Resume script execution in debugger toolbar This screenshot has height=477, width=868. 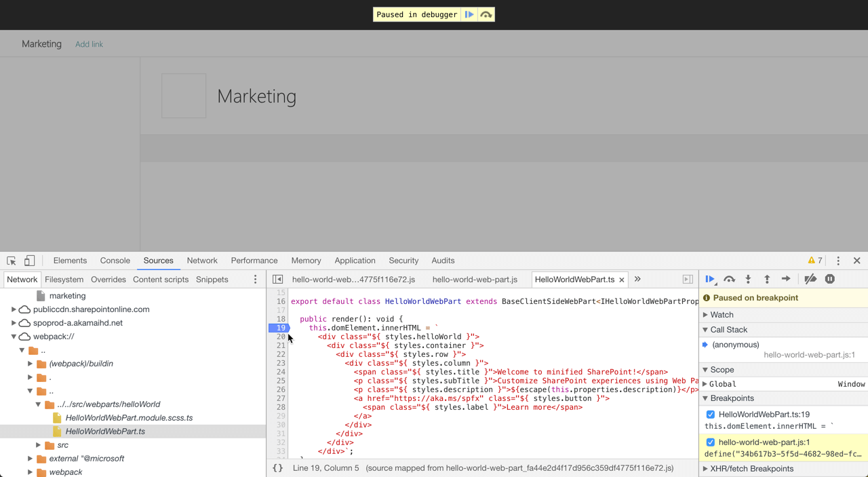click(710, 279)
